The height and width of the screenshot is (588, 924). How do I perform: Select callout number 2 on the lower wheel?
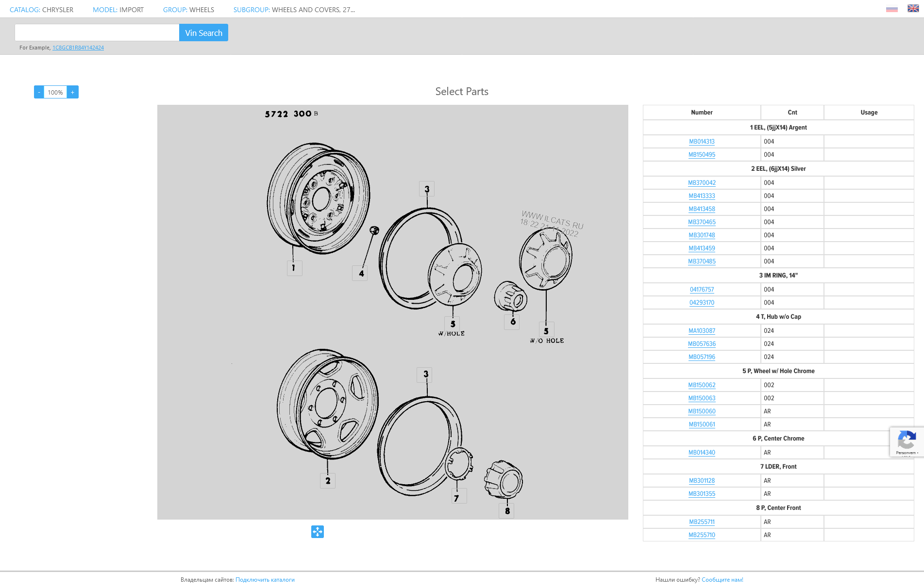click(x=328, y=480)
